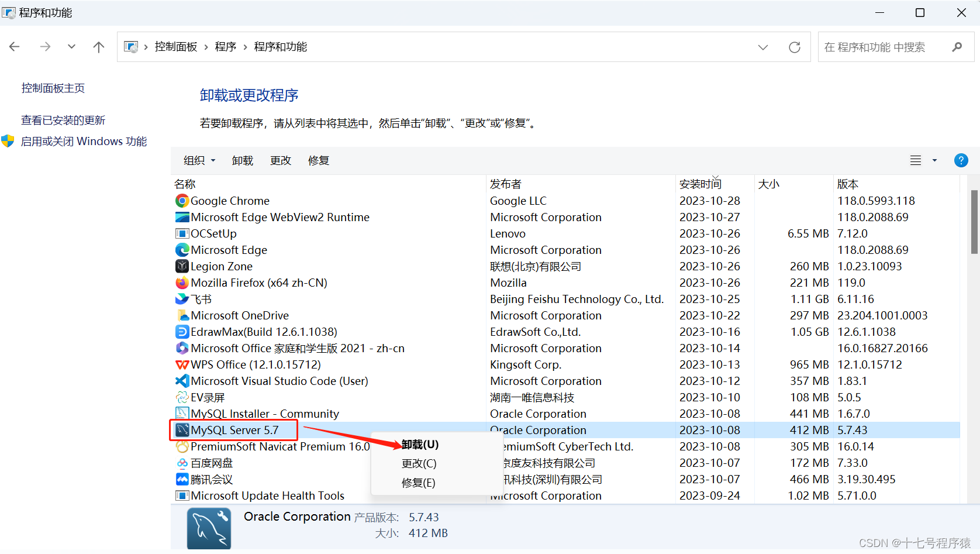
Task: Click the 在程序和功能中搜索 search box
Action: [896, 47]
